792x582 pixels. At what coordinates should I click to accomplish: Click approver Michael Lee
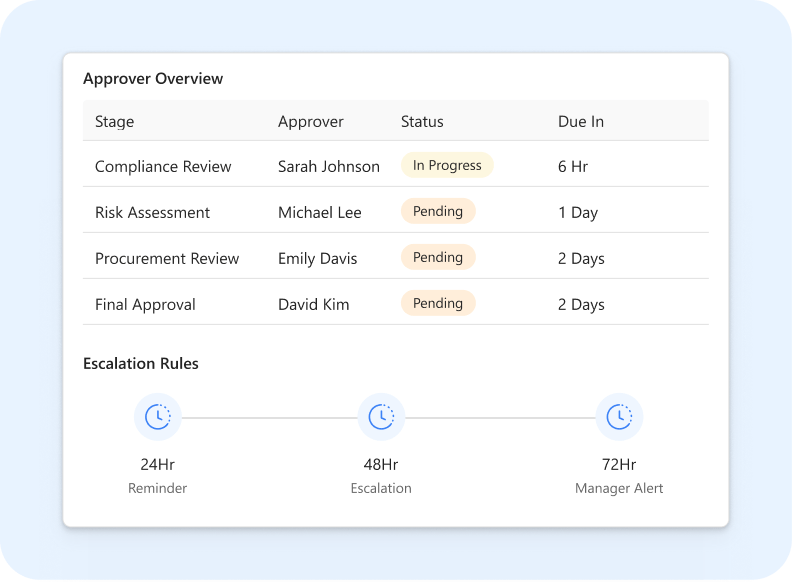click(320, 213)
